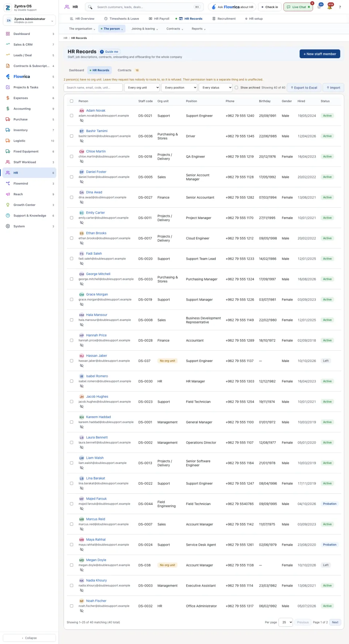The image size is (349, 644).
Task: Expand The organisation submenu
Action: click(82, 29)
